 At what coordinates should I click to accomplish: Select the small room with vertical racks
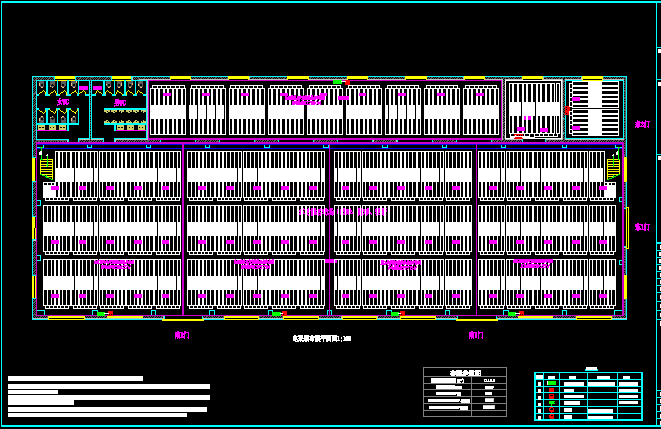click(x=533, y=108)
